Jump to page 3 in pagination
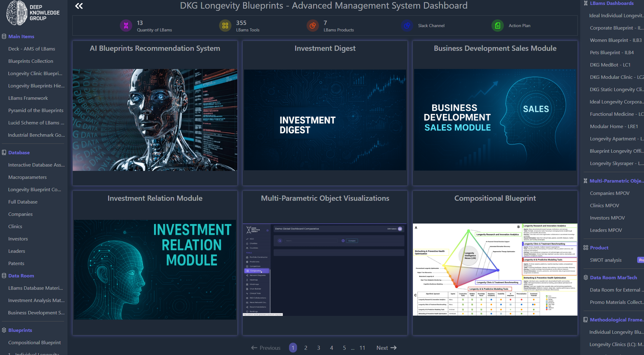 pos(319,348)
